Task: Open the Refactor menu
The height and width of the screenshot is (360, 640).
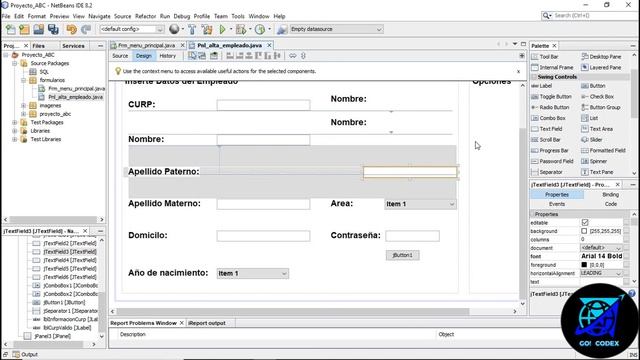Action: click(145, 16)
